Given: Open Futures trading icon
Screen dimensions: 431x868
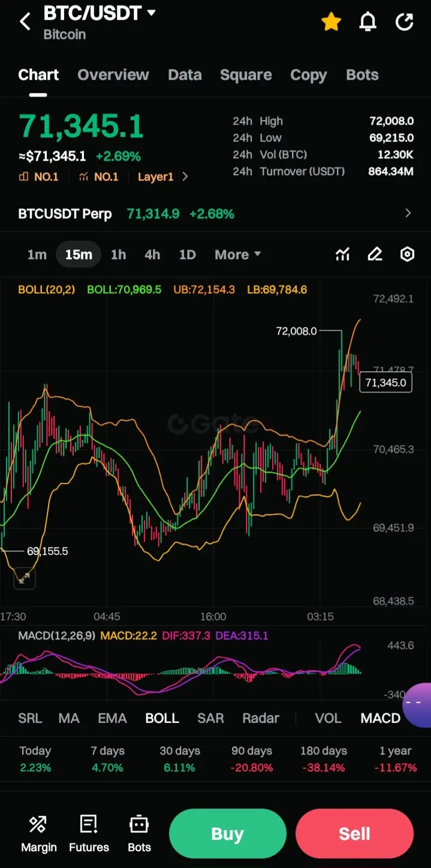Looking at the screenshot, I should click(x=89, y=833).
